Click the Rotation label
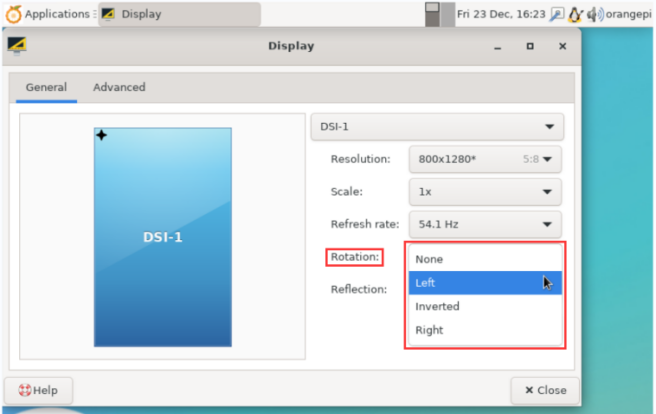656x414 pixels. coord(355,257)
